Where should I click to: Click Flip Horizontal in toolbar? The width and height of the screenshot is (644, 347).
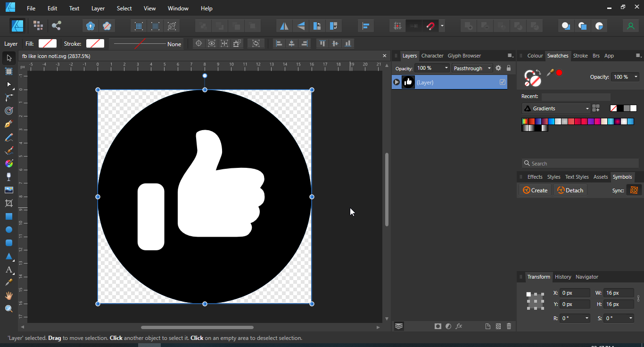284,26
